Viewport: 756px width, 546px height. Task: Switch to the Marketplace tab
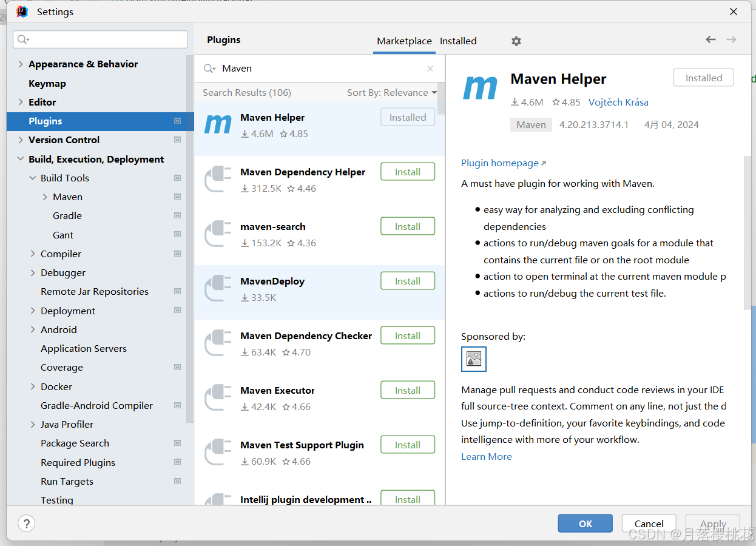click(404, 41)
